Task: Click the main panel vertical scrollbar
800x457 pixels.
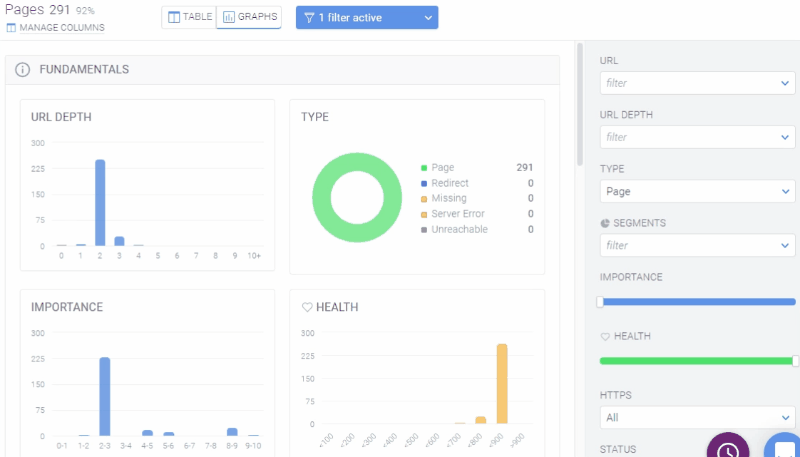Action: [x=580, y=105]
